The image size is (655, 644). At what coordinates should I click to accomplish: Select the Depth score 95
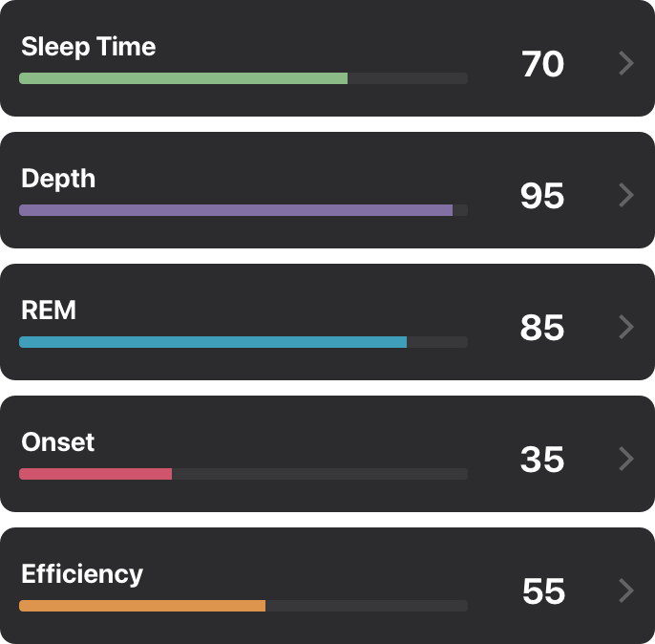coord(542,196)
